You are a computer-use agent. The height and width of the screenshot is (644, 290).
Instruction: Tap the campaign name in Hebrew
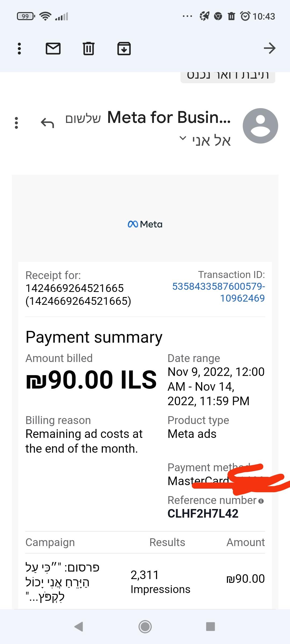coord(62,582)
